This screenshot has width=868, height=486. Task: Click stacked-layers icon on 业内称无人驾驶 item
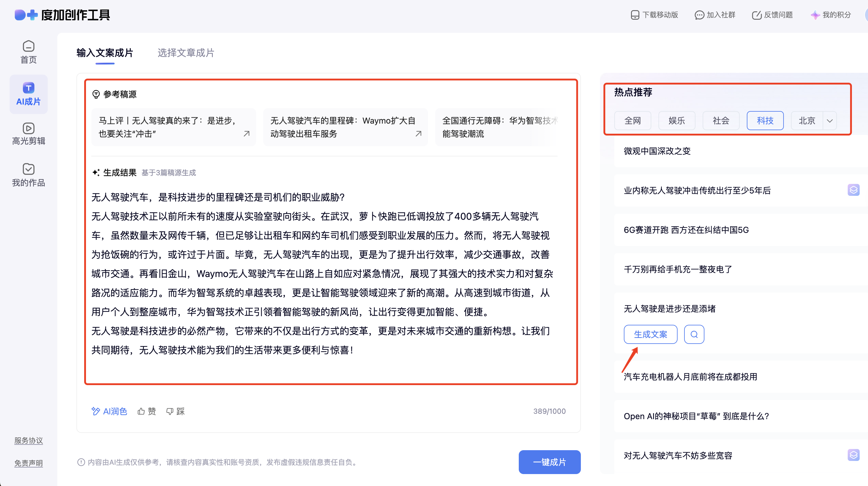coord(853,190)
